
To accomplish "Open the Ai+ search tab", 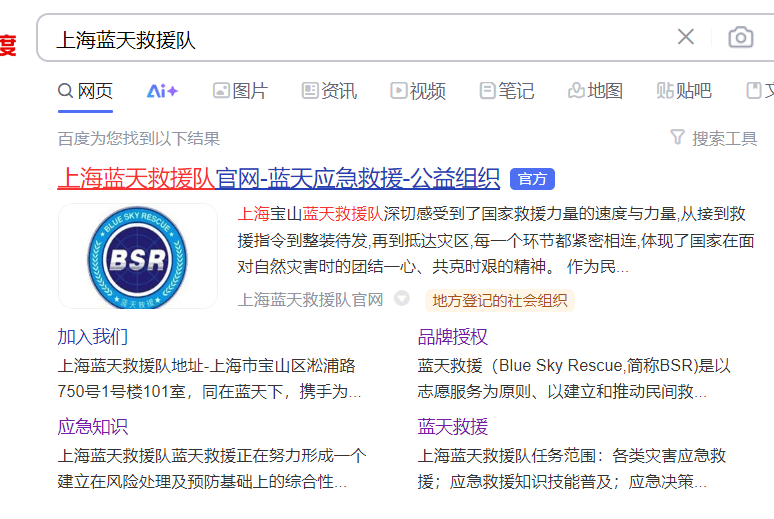I will [x=162, y=91].
